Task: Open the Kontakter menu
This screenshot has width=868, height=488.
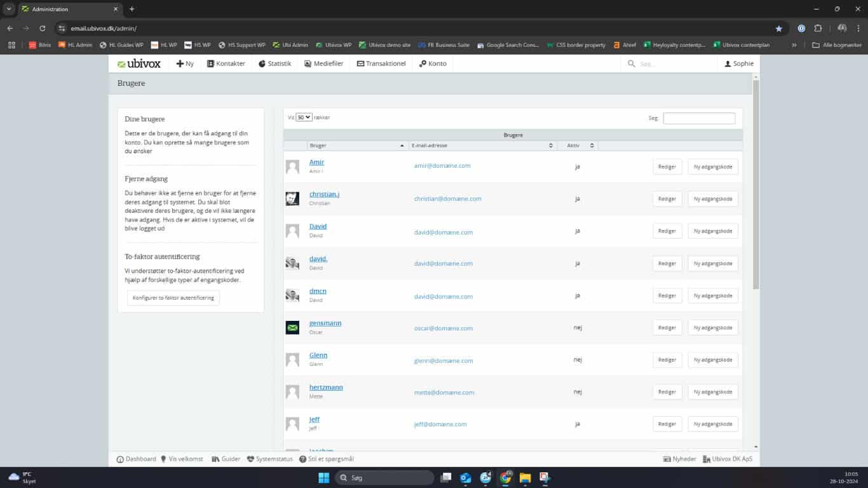Action: (x=226, y=64)
